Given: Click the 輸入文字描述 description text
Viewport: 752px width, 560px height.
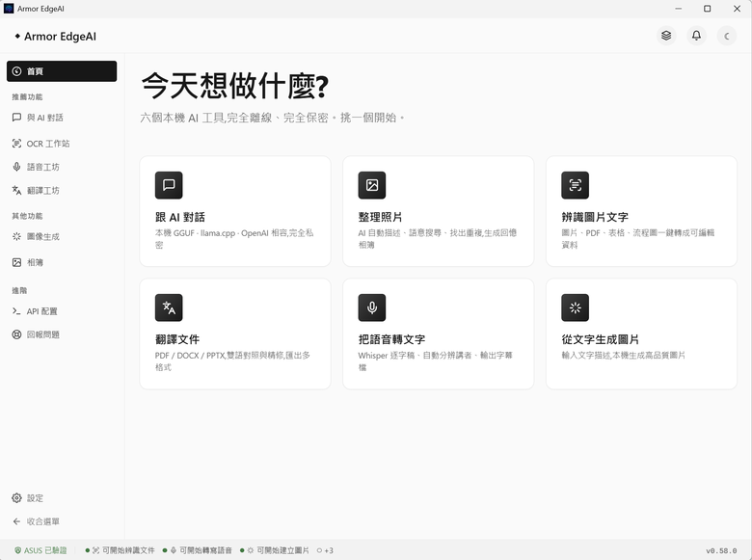Looking at the screenshot, I should 624,356.
